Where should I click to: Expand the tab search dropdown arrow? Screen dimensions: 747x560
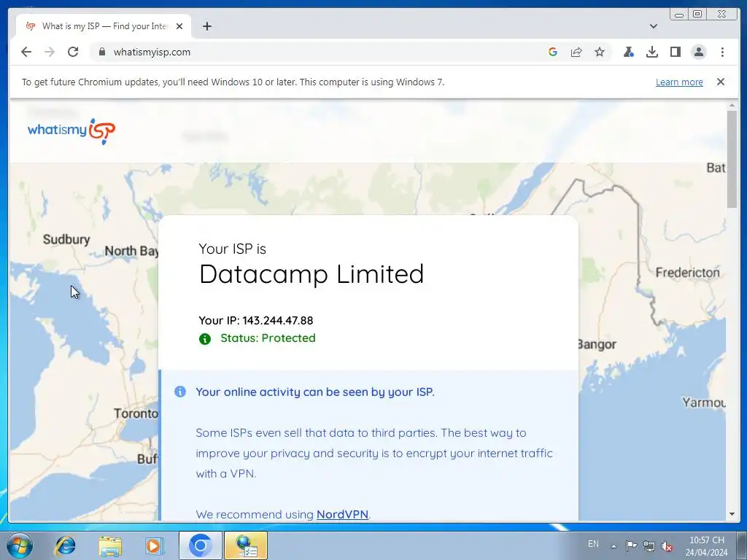click(653, 26)
